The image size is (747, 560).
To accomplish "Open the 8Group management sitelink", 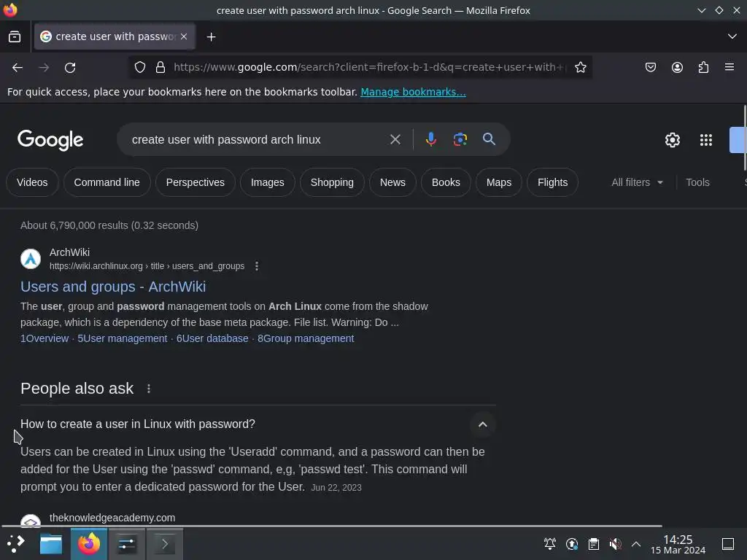I will [306, 338].
